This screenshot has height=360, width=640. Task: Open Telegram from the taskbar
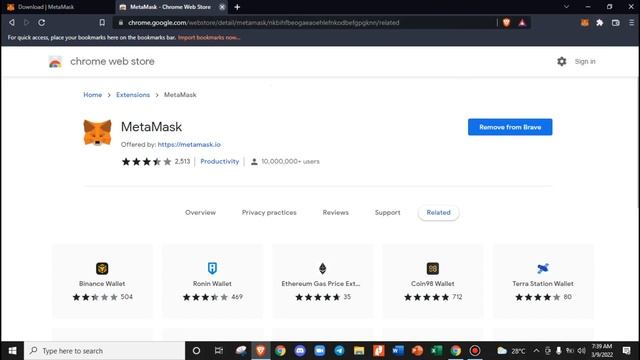339,351
